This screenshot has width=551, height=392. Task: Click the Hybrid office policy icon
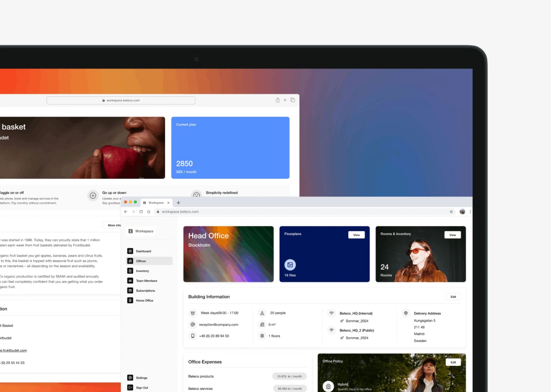click(328, 386)
